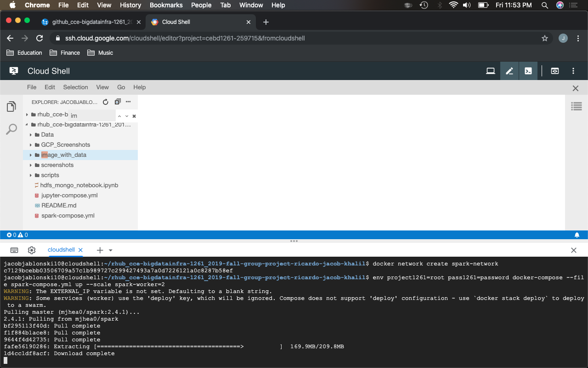588x368 pixels.
Task: Open the Explorer files view in sidebar
Action: [11, 107]
